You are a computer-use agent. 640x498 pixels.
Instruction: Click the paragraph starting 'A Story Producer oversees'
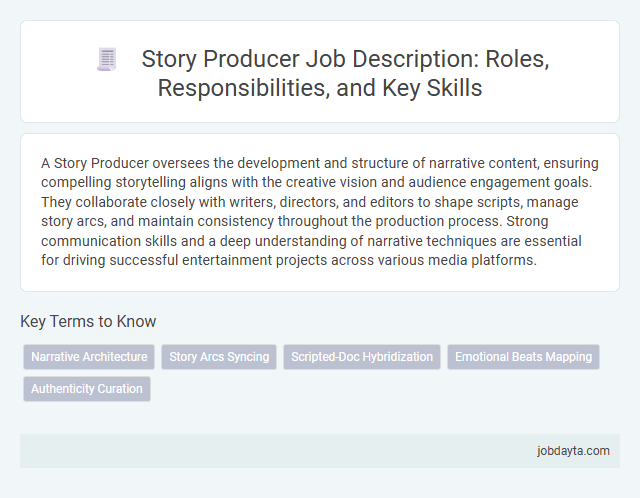tap(320, 211)
